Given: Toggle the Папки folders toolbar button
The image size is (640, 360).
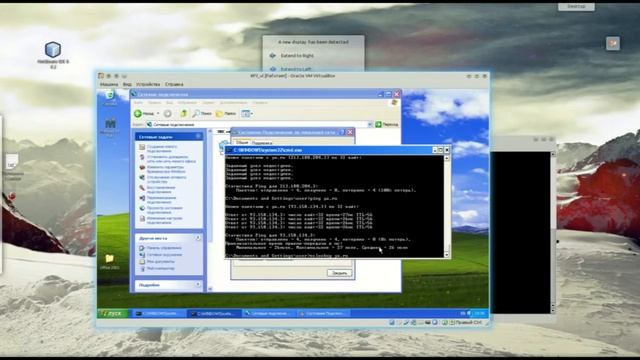Looking at the screenshot, I should (x=226, y=113).
